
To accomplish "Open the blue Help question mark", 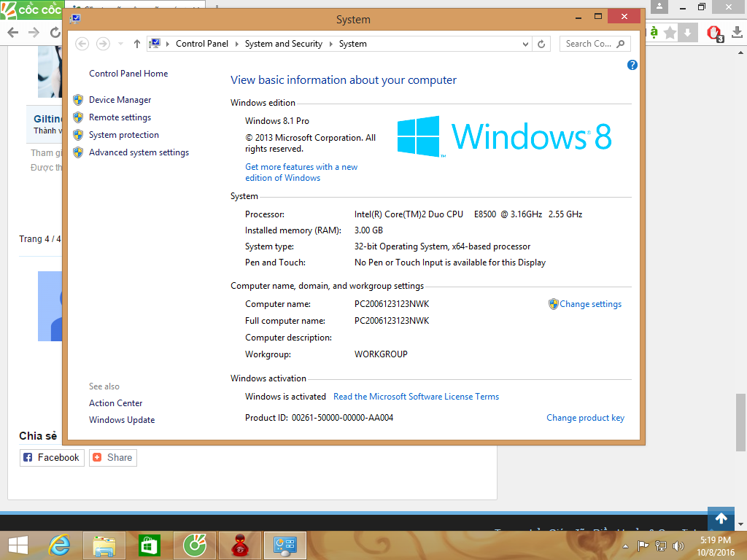I will (x=632, y=65).
